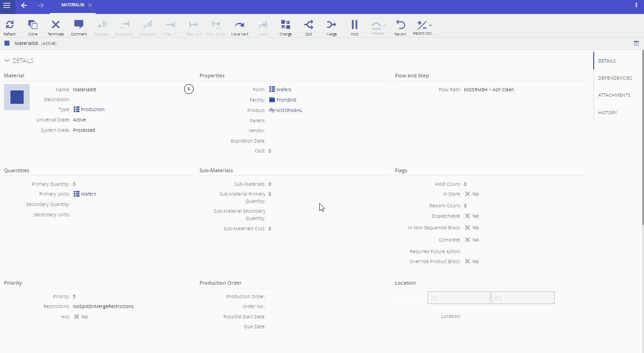Add a comment via the Comment icon

(x=79, y=25)
